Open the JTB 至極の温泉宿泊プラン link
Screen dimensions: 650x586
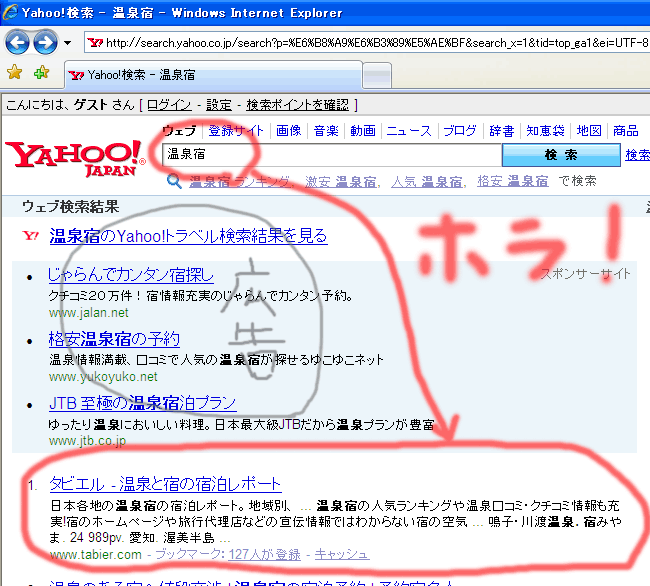142,403
